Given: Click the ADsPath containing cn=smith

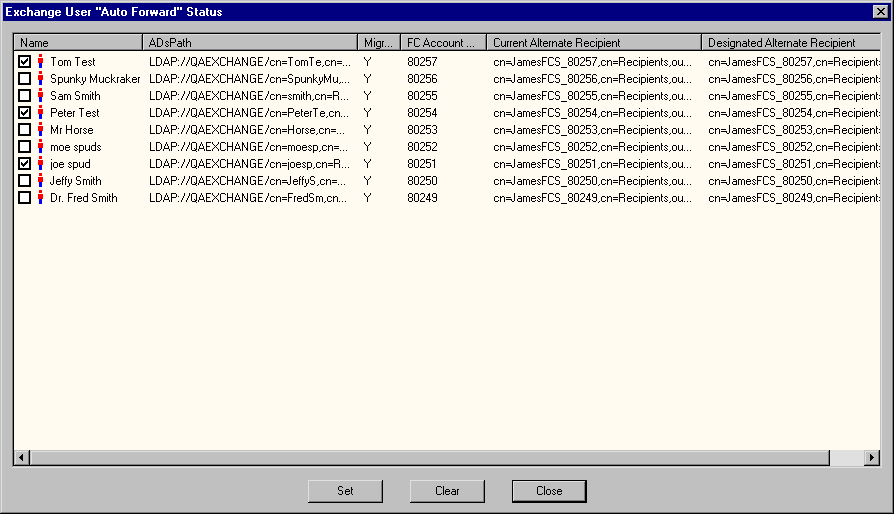Looking at the screenshot, I should coord(249,96).
